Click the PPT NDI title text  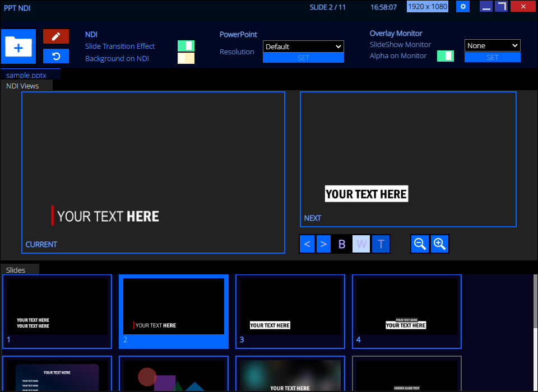click(x=17, y=8)
